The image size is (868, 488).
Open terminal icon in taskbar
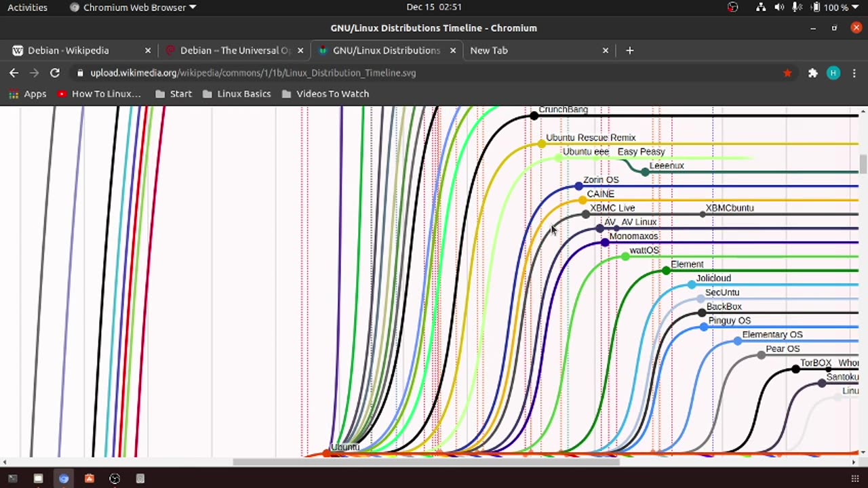click(x=12, y=479)
